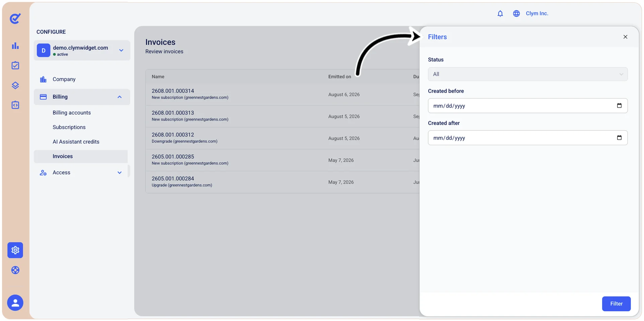The width and height of the screenshot is (644, 321).
Task: Open invoice 2608.001.000313
Action: pyautogui.click(x=173, y=113)
